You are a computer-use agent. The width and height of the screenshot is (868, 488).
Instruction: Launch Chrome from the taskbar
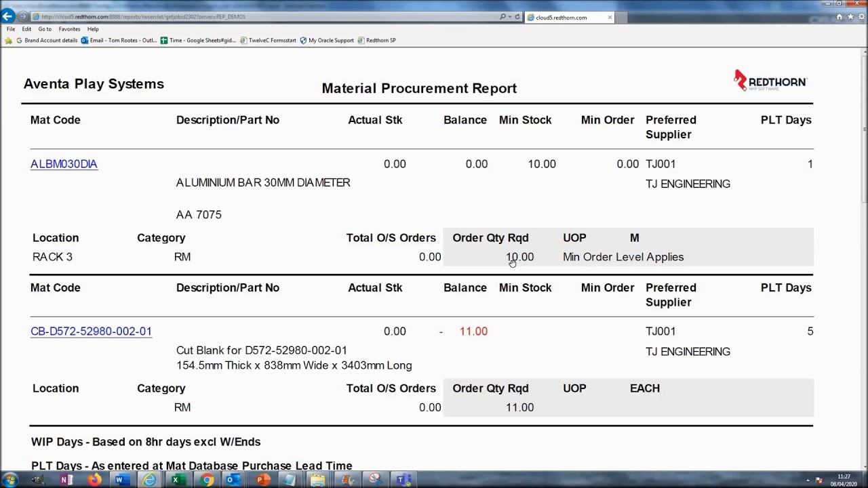point(207,480)
